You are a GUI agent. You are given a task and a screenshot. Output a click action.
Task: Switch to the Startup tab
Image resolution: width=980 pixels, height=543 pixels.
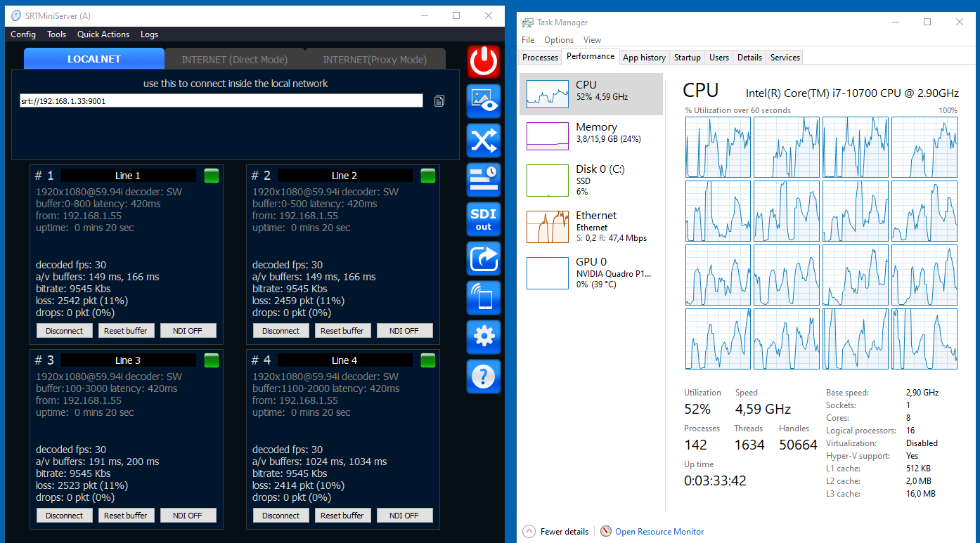click(x=688, y=58)
